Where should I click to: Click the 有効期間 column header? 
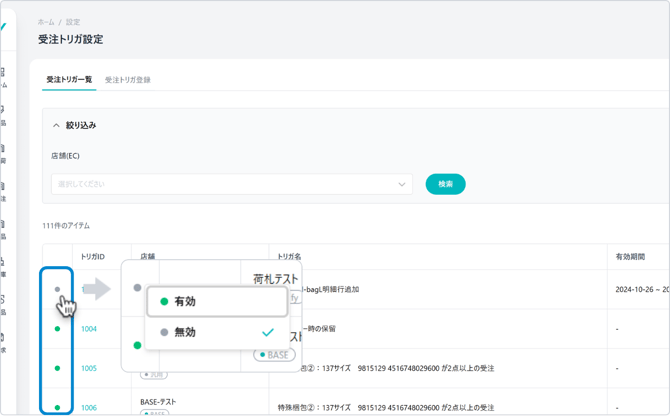point(630,257)
